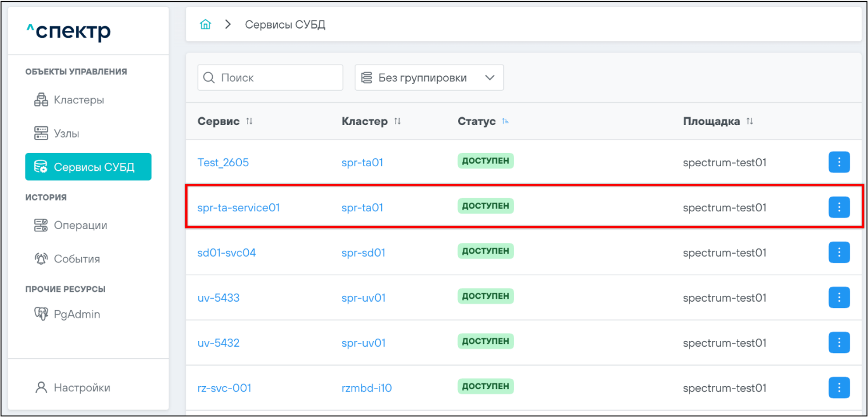The height and width of the screenshot is (417, 868).
Task: Click the home icon in breadcrumb
Action: point(205,25)
